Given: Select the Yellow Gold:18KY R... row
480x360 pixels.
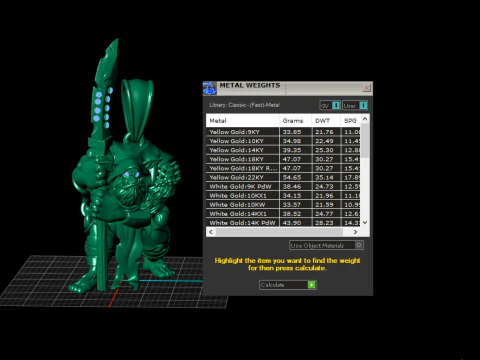Looking at the screenshot, I should click(x=283, y=168).
